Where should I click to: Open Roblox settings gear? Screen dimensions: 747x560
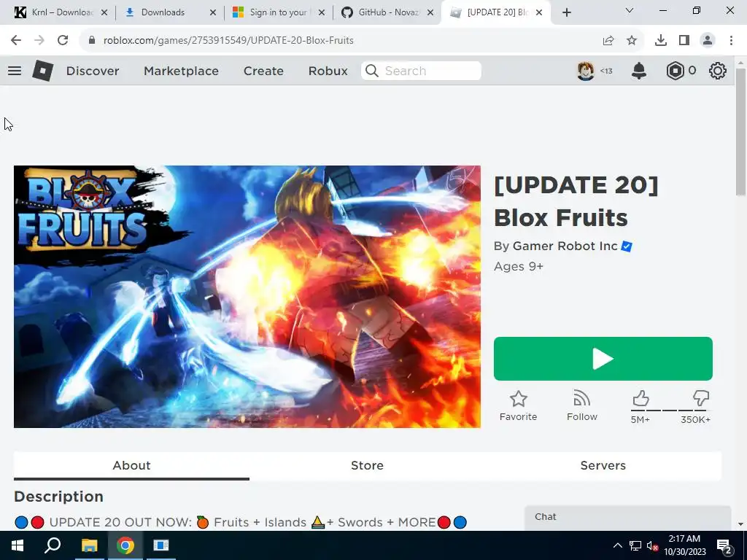click(718, 71)
